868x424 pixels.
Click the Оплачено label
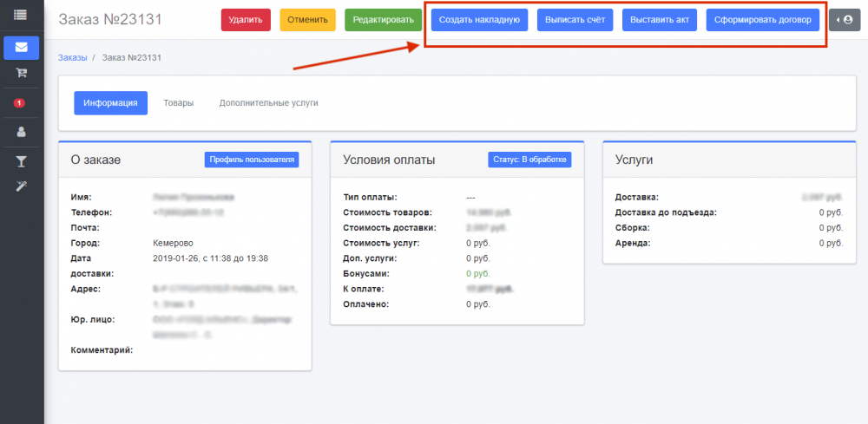(366, 304)
